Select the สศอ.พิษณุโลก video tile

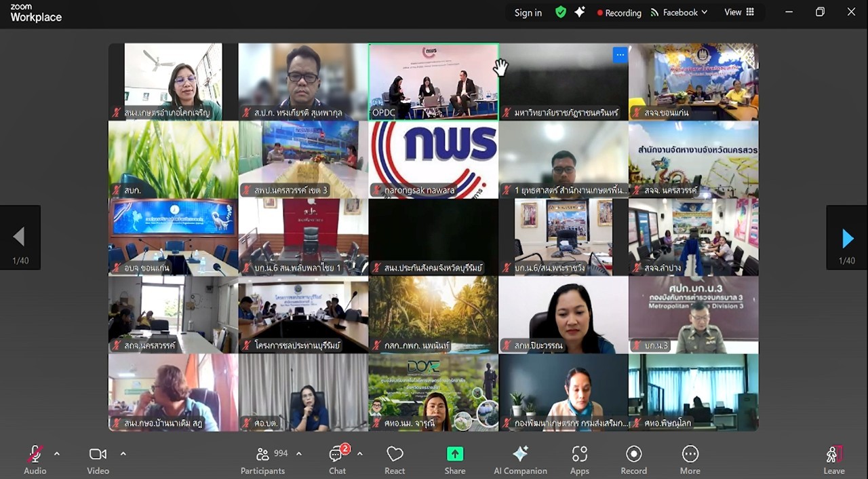pyautogui.click(x=693, y=392)
